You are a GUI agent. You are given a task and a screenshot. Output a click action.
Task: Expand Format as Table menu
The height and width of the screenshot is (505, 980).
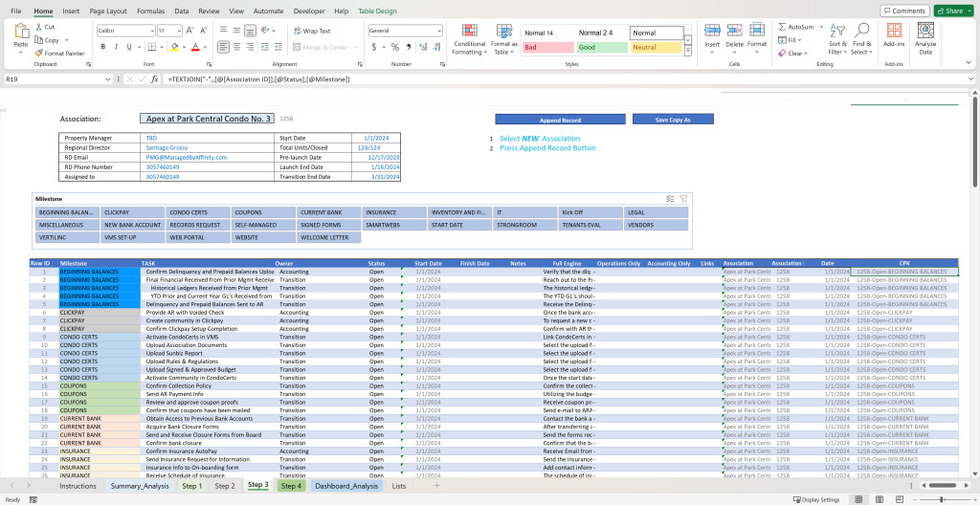tap(503, 40)
